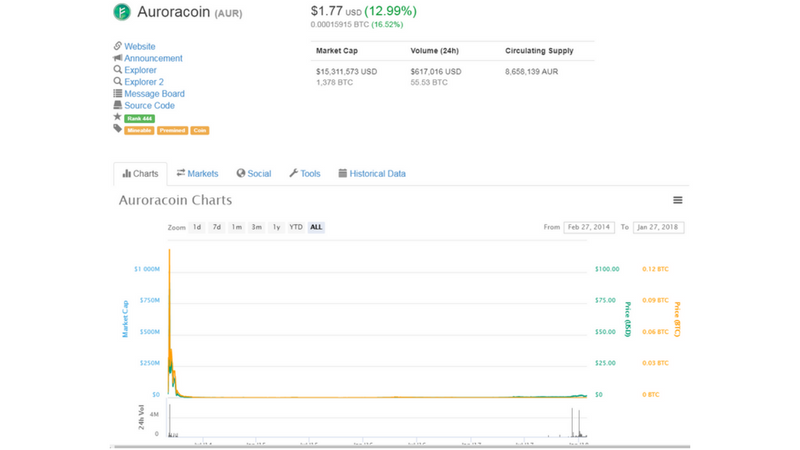Click the 1,378 BTC market cap value
Screen dimensions: 800x450
(x=334, y=83)
